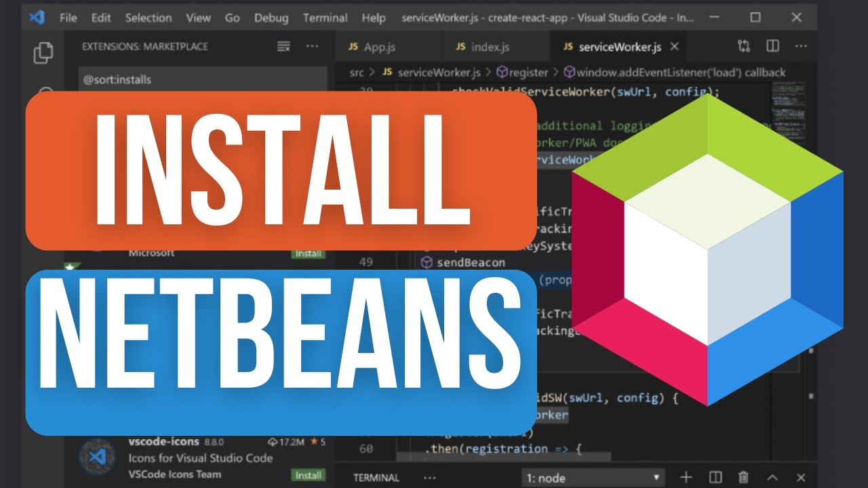Maximize the VS Code window
The image size is (868, 488).
coord(755,18)
